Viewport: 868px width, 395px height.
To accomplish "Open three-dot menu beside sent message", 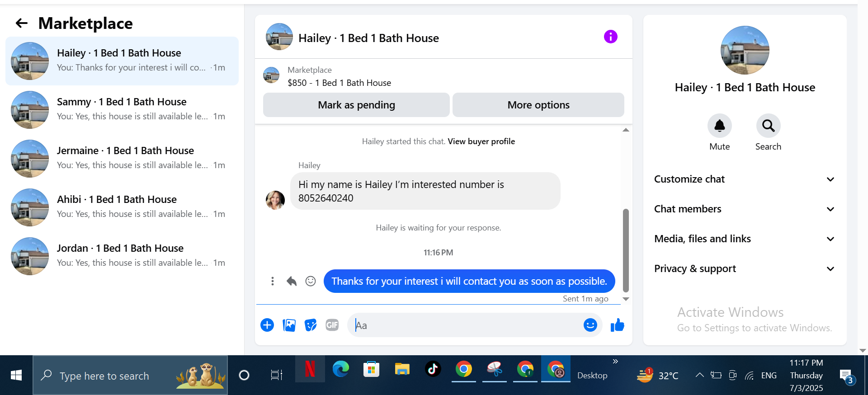I will tap(272, 281).
